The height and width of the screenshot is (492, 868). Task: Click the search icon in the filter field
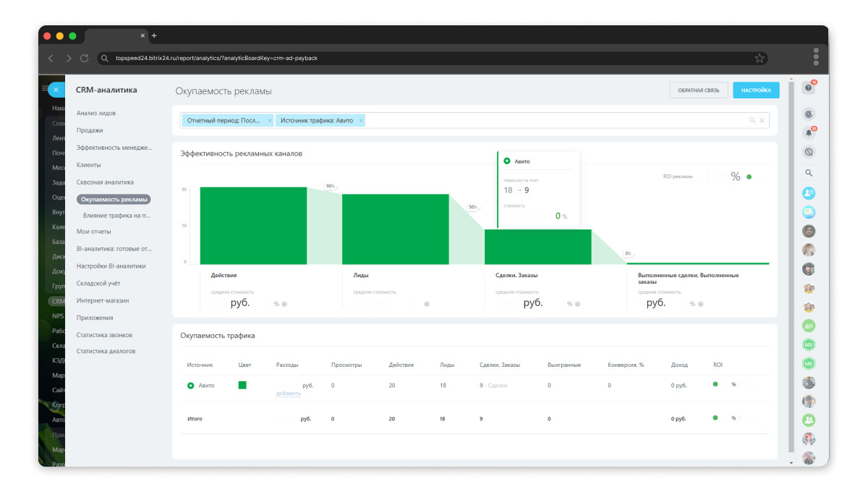click(x=752, y=121)
